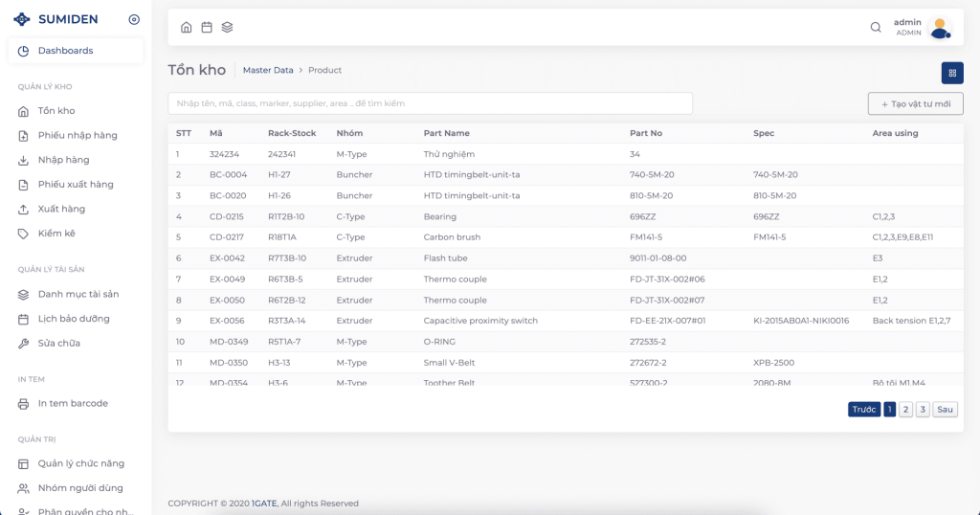Click spec XPB-2500 cell
The width and height of the screenshot is (980, 515).
point(773,363)
